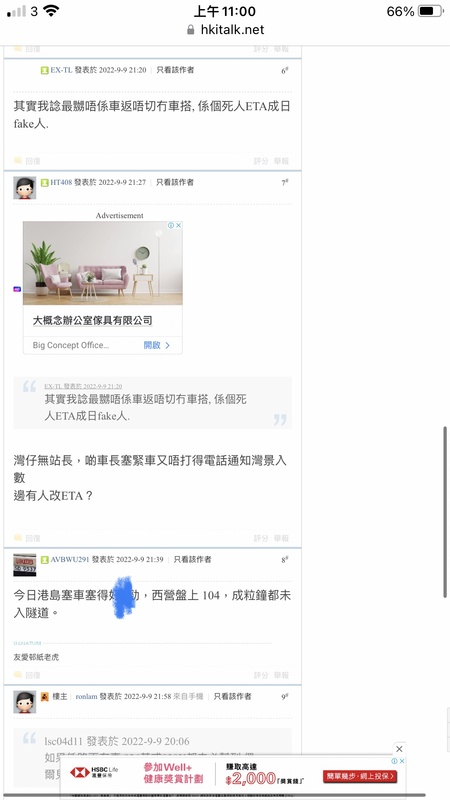
Task: Open AVBWU291 username profile link
Action: point(69,560)
